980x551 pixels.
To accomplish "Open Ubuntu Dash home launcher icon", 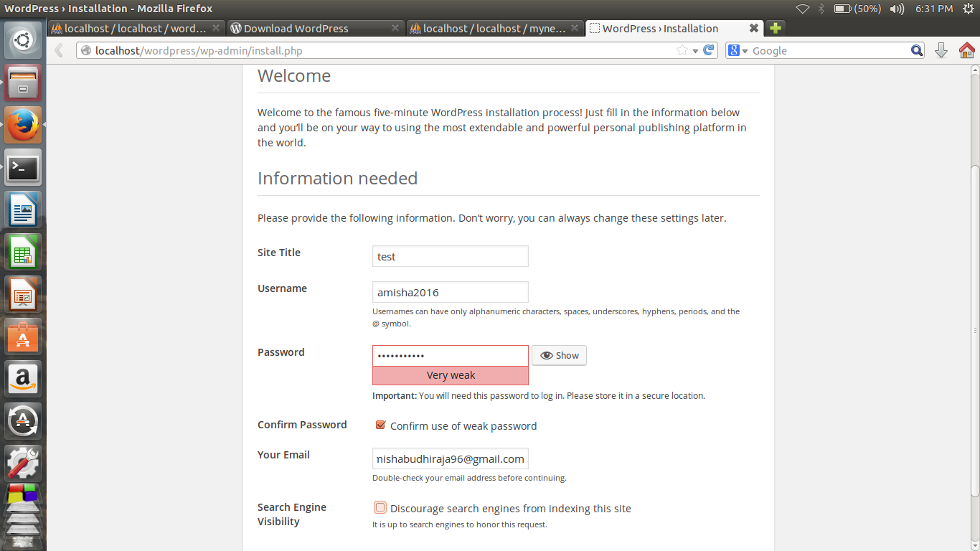I will [x=24, y=41].
